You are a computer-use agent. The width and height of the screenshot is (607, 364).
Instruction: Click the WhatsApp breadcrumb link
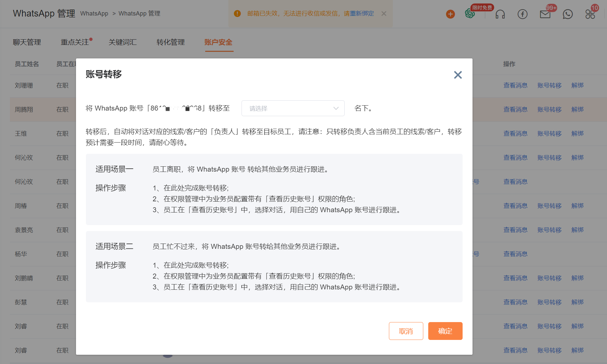94,14
